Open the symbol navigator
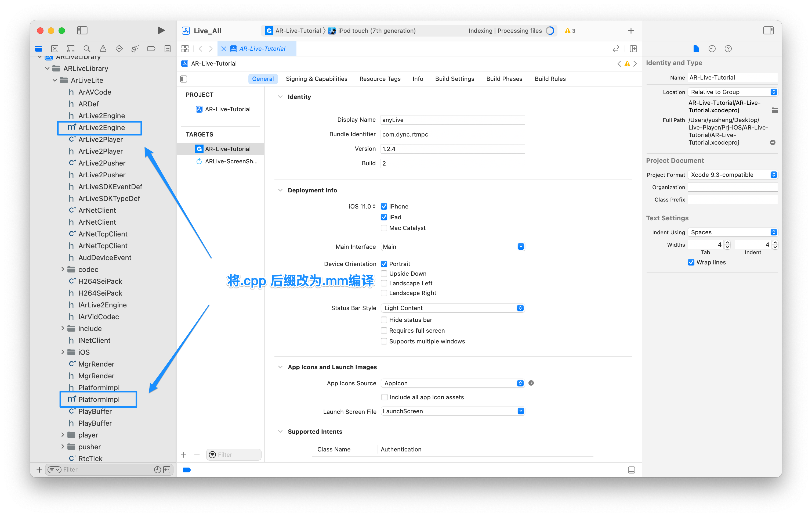 pos(71,49)
